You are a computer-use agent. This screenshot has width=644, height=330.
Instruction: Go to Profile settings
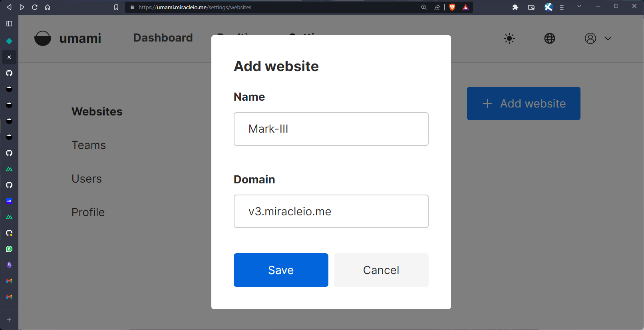click(88, 212)
